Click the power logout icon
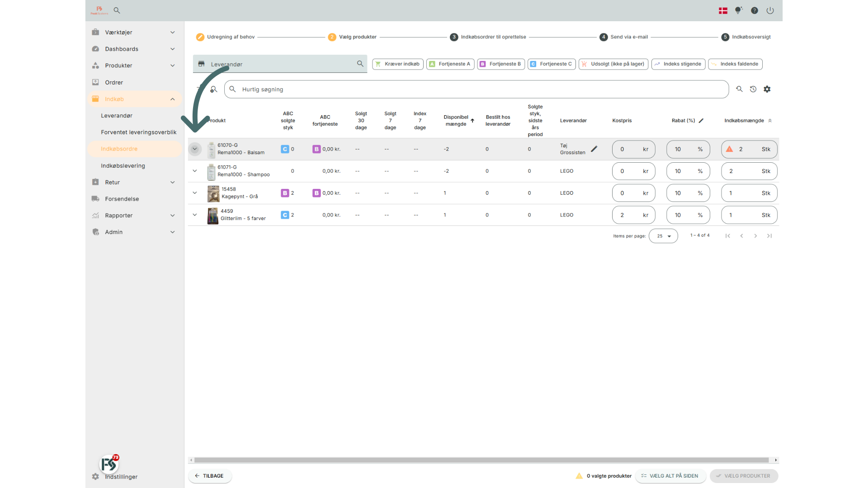 (770, 10)
